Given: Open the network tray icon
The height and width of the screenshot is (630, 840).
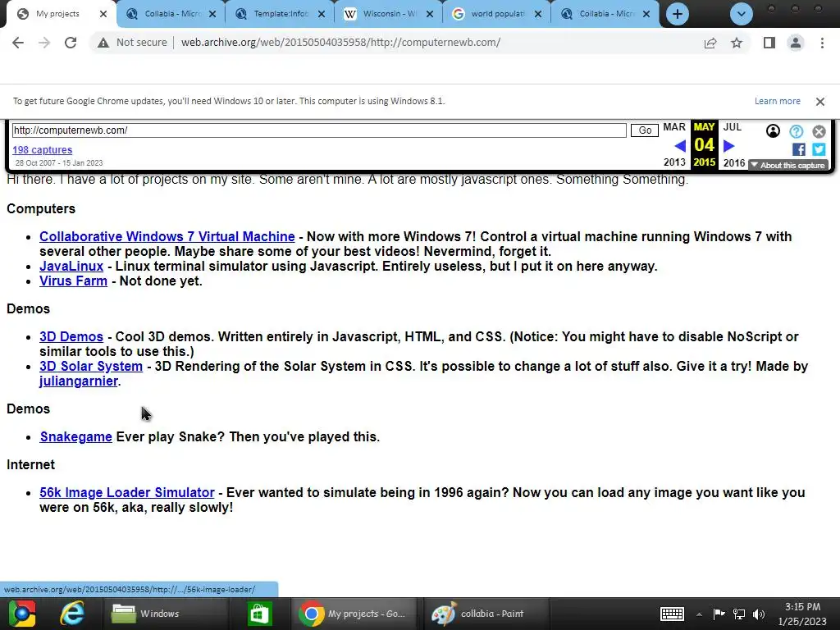Looking at the screenshot, I should tap(739, 614).
